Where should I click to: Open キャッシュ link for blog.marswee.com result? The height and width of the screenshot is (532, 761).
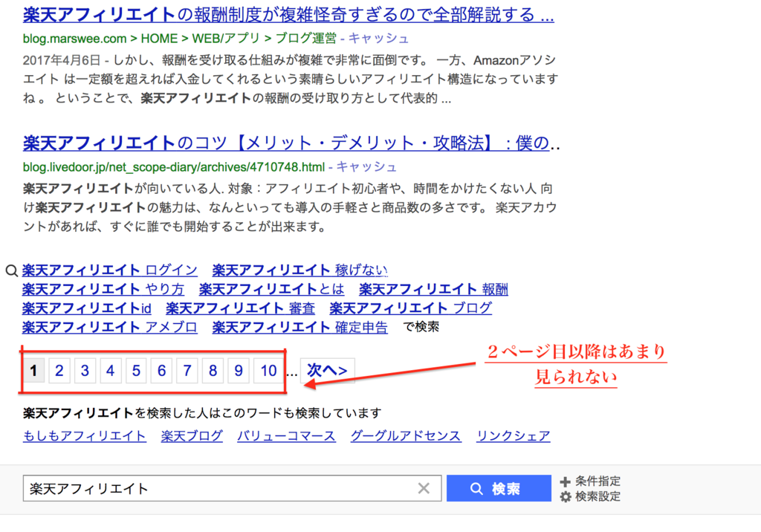coord(378,39)
